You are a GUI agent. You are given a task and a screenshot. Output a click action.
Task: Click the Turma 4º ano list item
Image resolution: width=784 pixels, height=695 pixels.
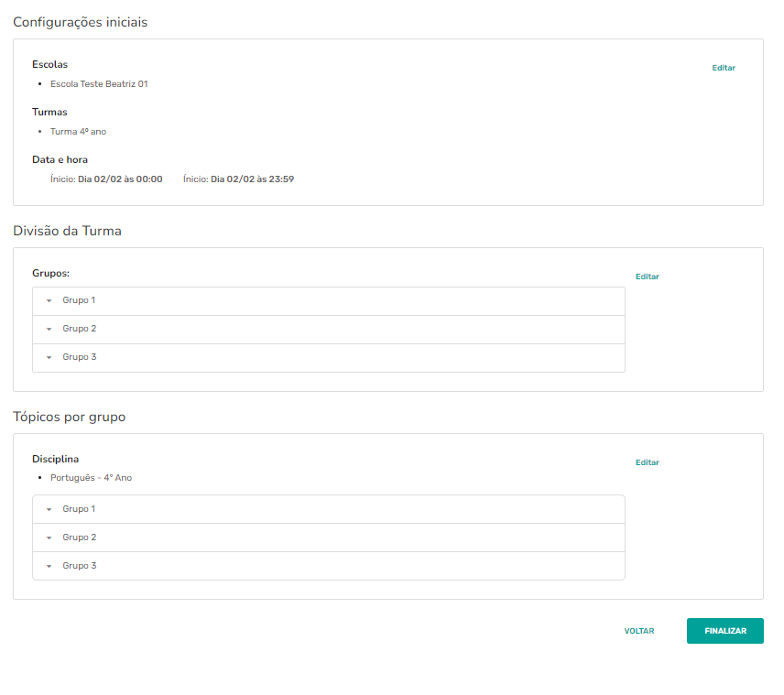tap(78, 132)
